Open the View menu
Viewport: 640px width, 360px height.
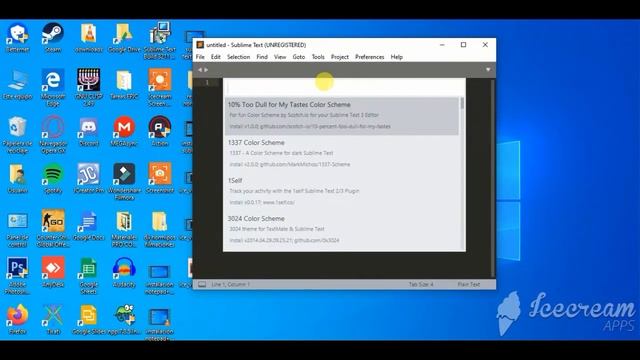[280, 57]
